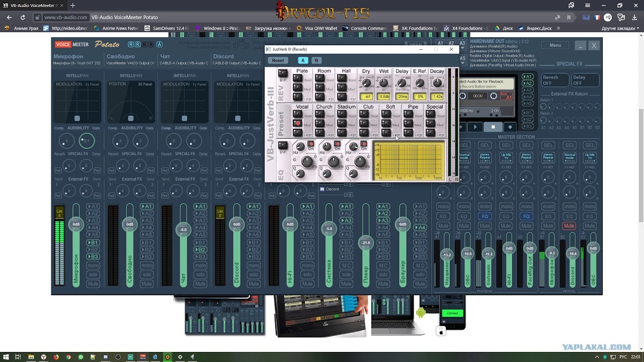Toggle the EQ bypass button
The height and width of the screenshot is (362, 644).
click(283, 146)
